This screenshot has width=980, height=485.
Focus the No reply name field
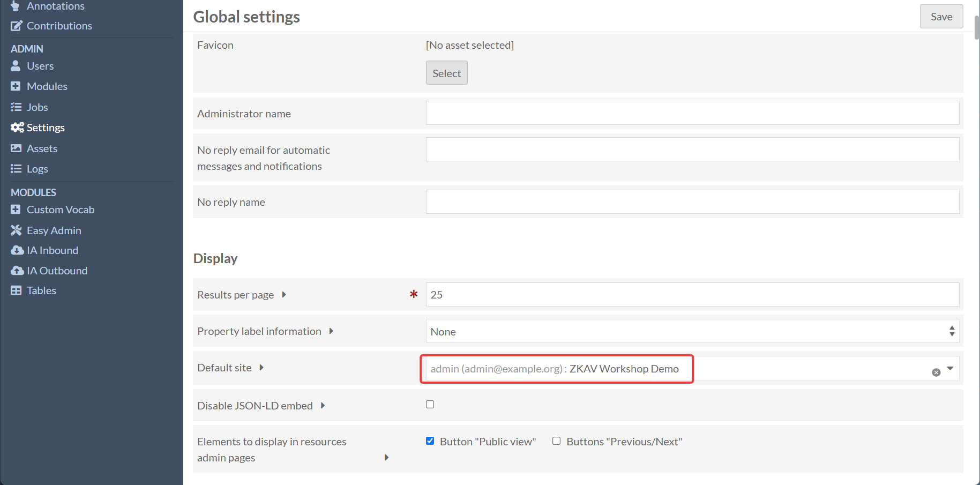tap(692, 202)
